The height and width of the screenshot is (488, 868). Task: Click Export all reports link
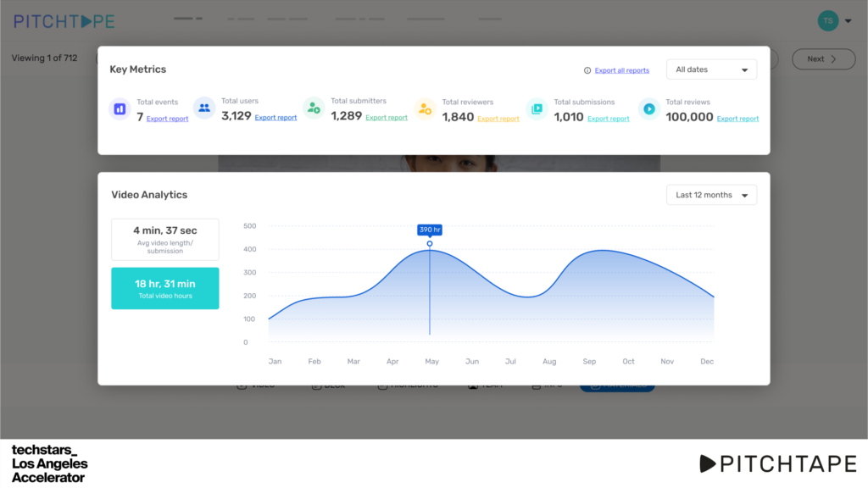tap(621, 70)
